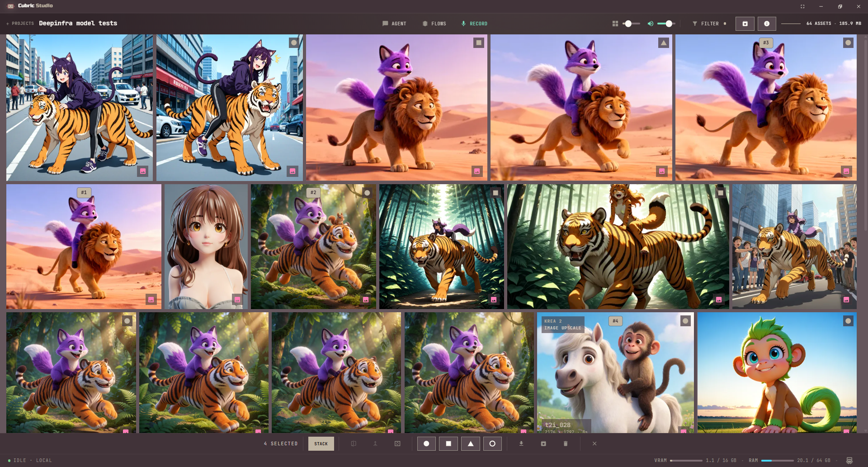Screen dimensions: 868x467
Task: Open the Flows tab
Action: tap(434, 24)
